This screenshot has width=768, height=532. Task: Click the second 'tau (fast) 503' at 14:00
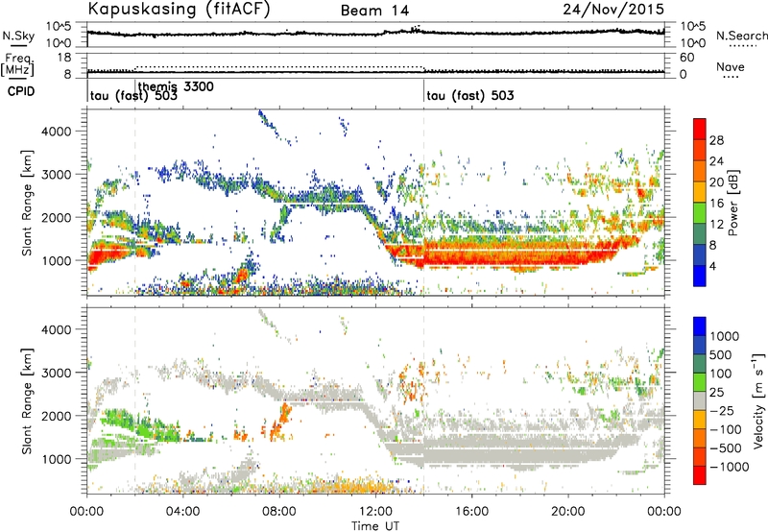click(x=470, y=95)
